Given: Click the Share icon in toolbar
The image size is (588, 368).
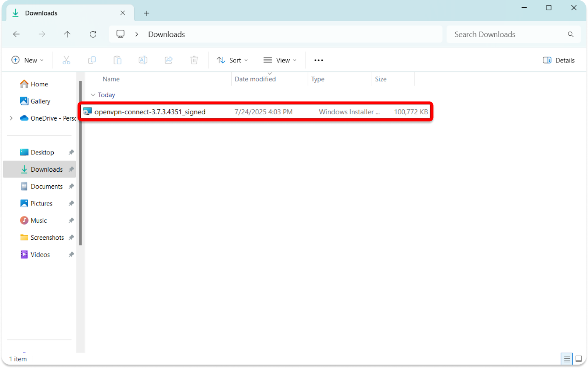Looking at the screenshot, I should (169, 60).
